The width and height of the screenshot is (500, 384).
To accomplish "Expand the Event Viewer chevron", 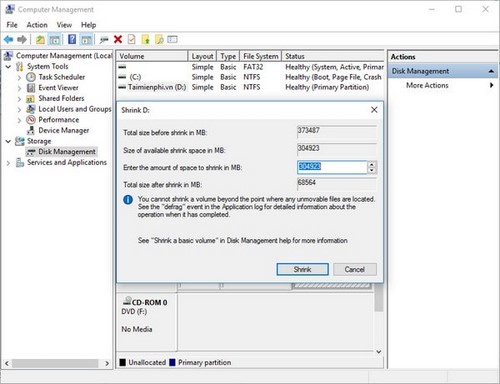I will point(19,88).
